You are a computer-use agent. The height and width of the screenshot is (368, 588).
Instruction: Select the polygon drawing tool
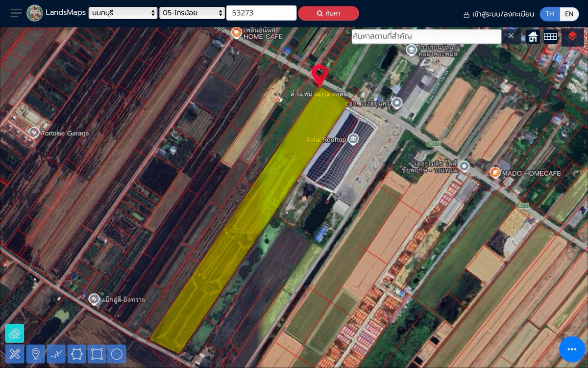(x=76, y=354)
